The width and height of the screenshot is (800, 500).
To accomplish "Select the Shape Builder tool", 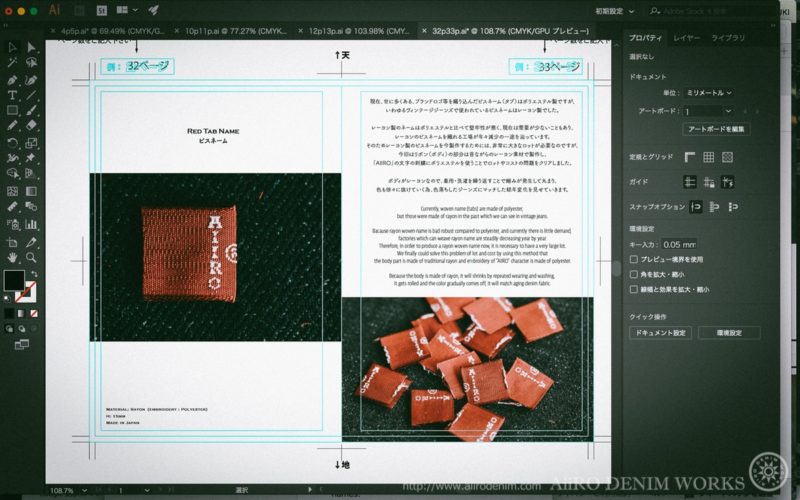I will tap(12, 174).
